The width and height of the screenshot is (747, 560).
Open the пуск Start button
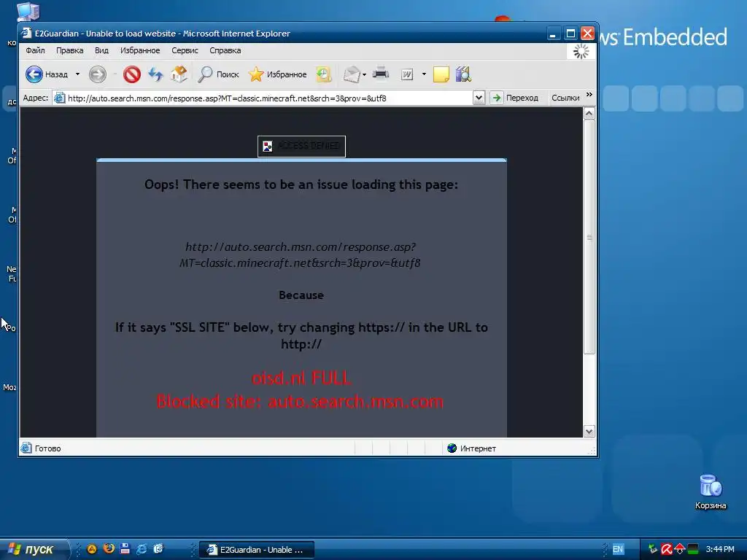pos(34,550)
